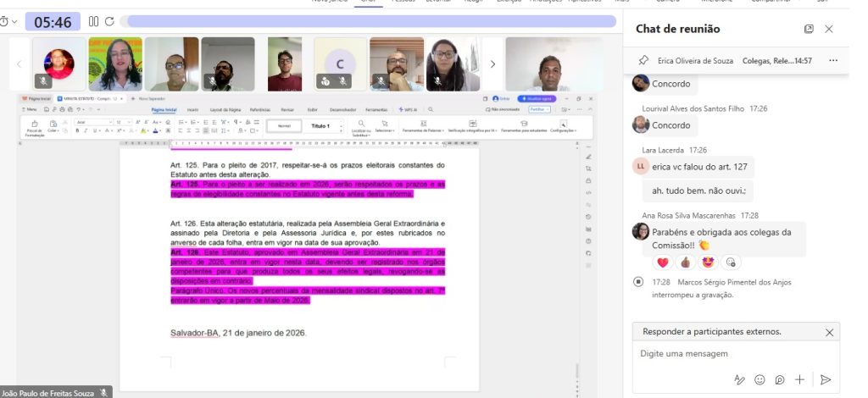868x398 pixels.
Task: Send the chat message
Action: 825,379
